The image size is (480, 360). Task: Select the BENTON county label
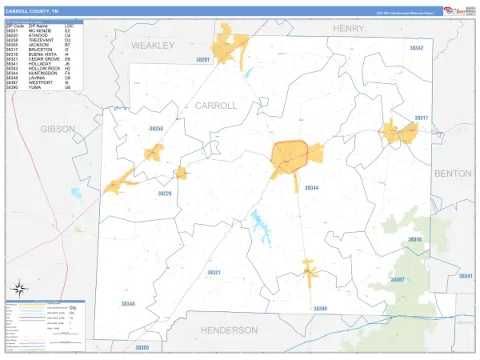[x=453, y=174]
